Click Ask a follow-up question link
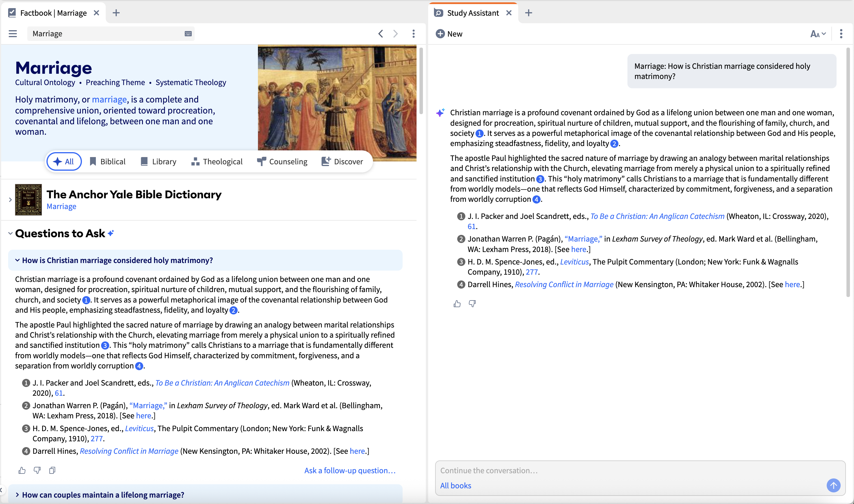Image resolution: width=854 pixels, height=504 pixels. point(349,470)
